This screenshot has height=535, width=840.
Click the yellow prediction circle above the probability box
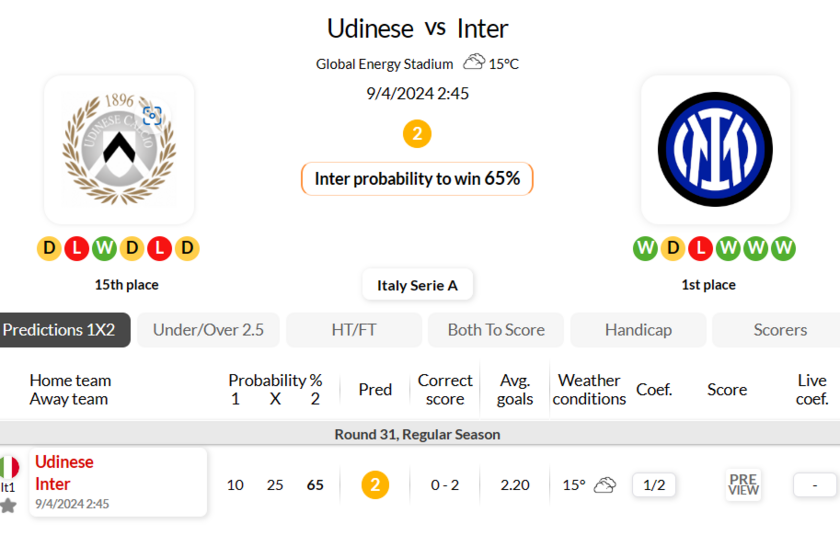point(417,133)
